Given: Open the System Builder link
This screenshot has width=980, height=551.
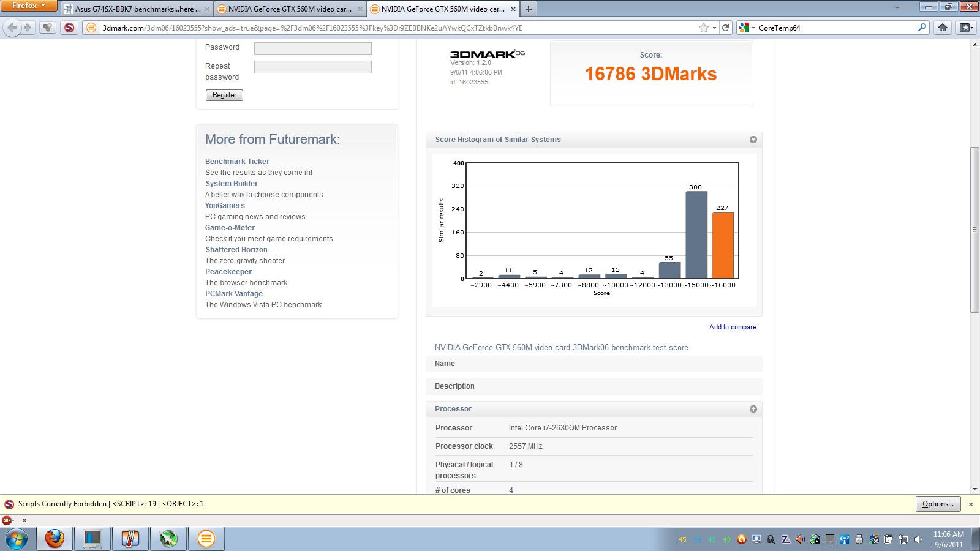Looking at the screenshot, I should point(232,184).
